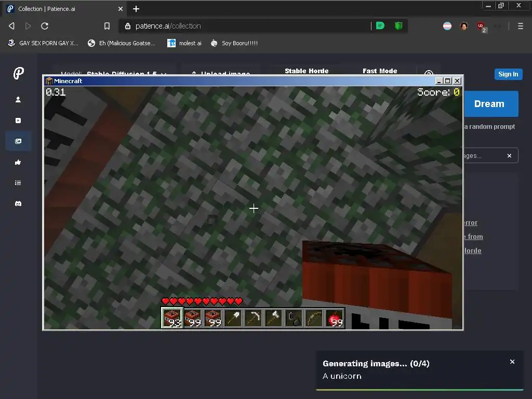Go back with the browser back arrow
The width and height of the screenshot is (532, 399).
click(11, 26)
